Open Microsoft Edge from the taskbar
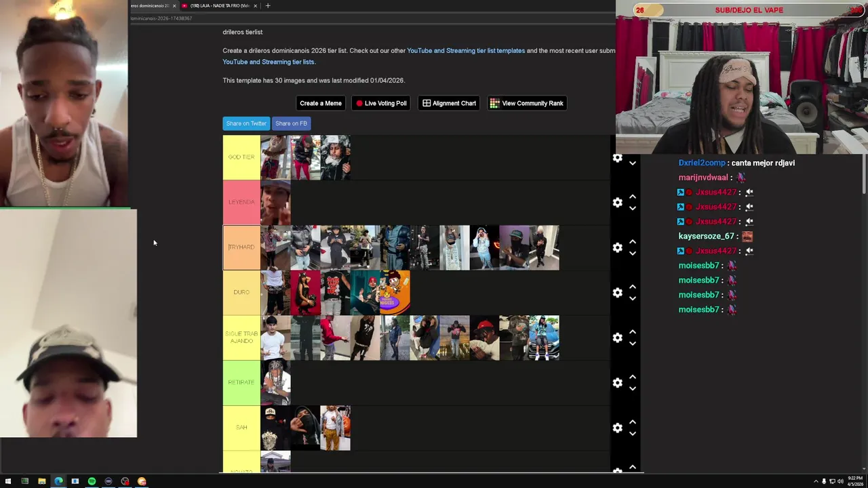Viewport: 868px width, 488px height. point(58,481)
